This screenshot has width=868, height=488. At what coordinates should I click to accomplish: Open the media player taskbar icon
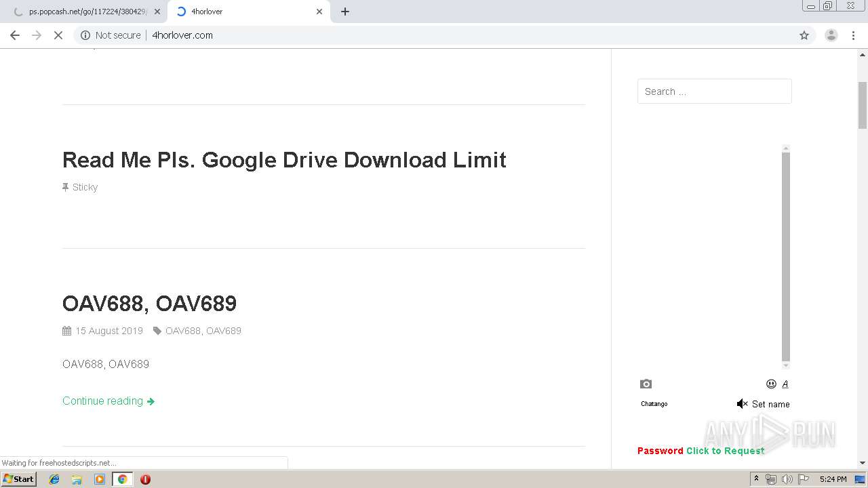[100, 479]
